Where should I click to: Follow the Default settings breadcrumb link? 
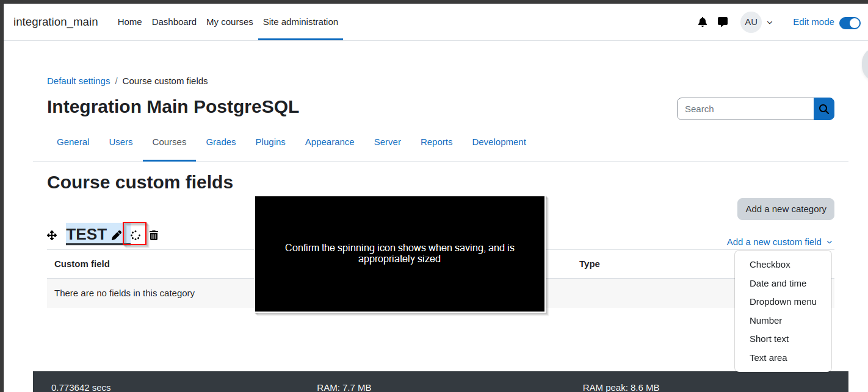(79, 81)
